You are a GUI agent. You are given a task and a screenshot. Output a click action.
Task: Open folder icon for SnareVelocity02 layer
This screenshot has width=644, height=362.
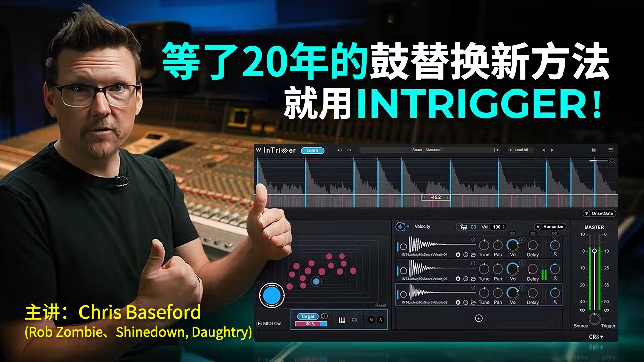[x=473, y=302]
